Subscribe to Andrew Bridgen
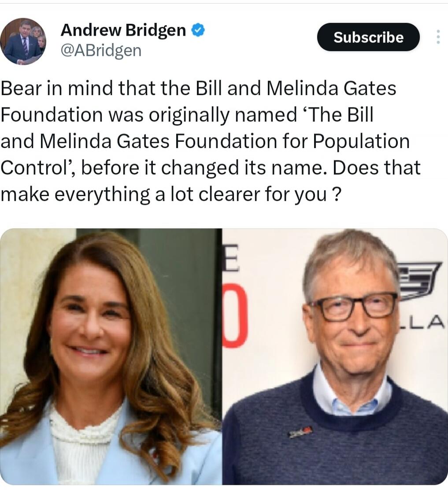 [x=368, y=37]
